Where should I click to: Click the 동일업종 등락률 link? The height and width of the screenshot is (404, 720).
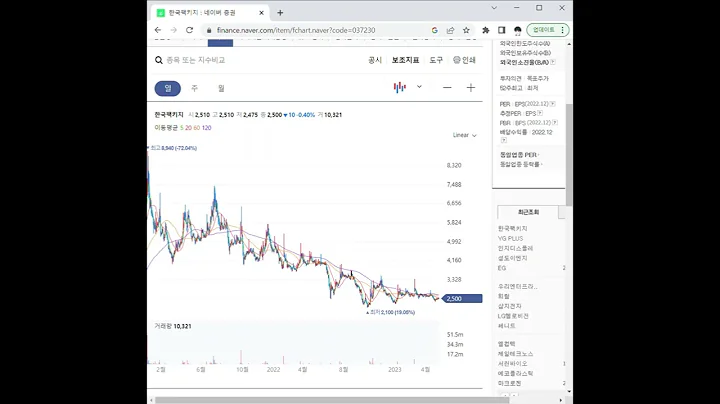tap(521, 164)
